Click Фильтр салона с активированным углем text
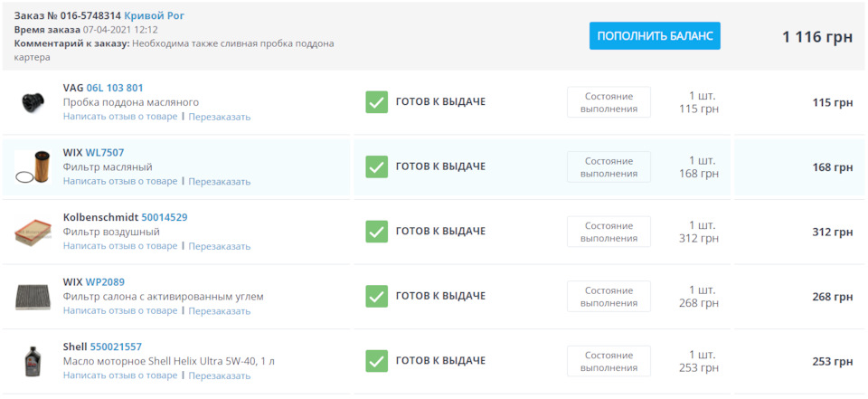This screenshot has height=399, width=868. point(164,297)
